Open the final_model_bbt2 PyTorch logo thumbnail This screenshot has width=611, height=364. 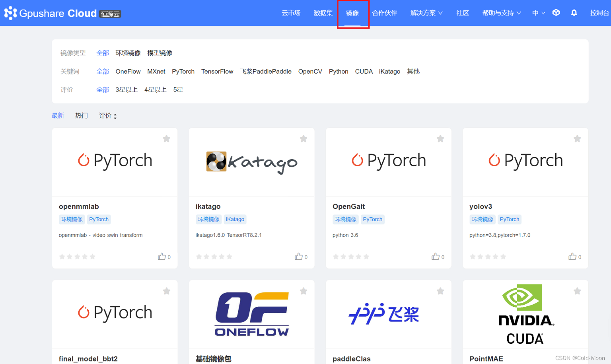pyautogui.click(x=115, y=313)
